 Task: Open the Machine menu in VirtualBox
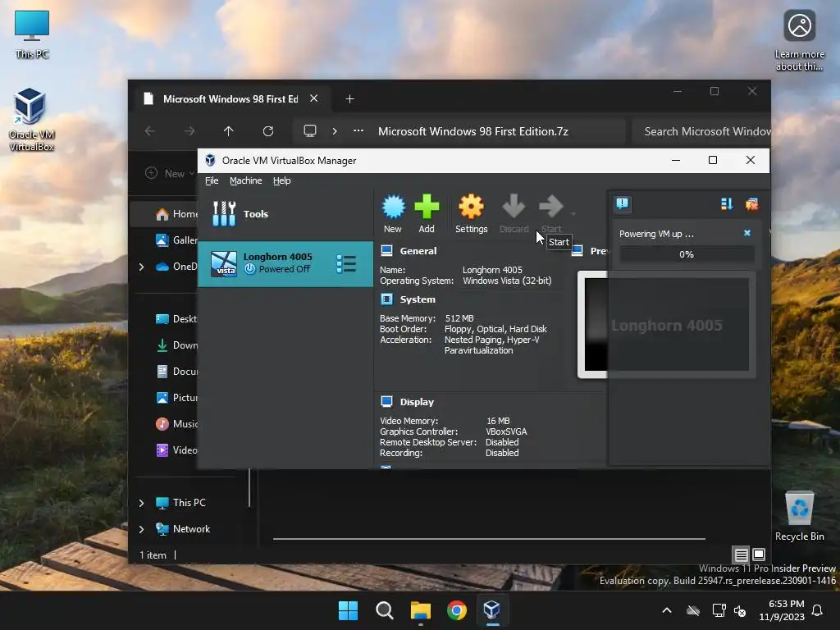pyautogui.click(x=246, y=180)
